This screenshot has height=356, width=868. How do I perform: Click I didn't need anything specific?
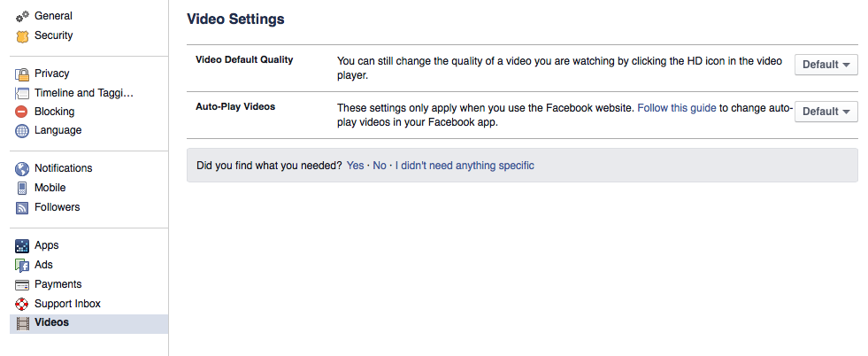click(465, 165)
